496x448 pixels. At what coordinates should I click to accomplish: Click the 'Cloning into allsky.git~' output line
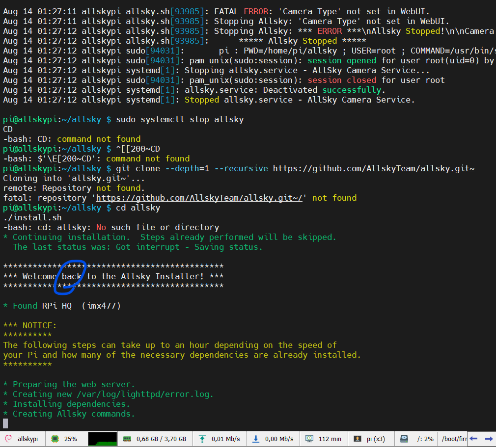[x=74, y=178]
